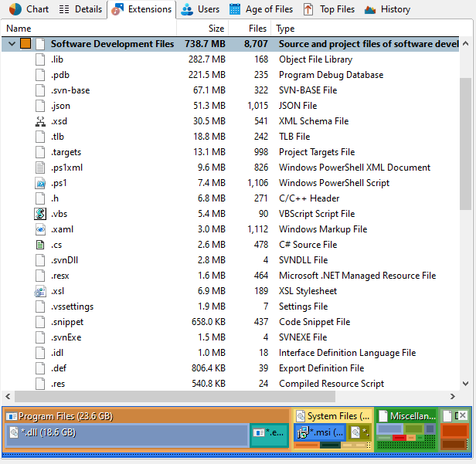Select the .svn-base row
Screen dimensions: 476x464
tap(230, 90)
